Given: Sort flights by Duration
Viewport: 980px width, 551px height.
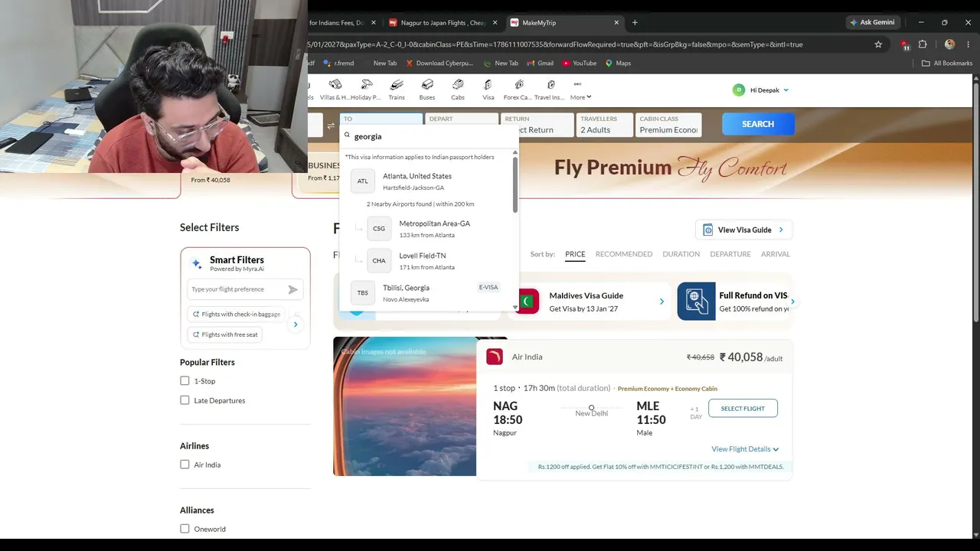Looking at the screenshot, I should [681, 254].
